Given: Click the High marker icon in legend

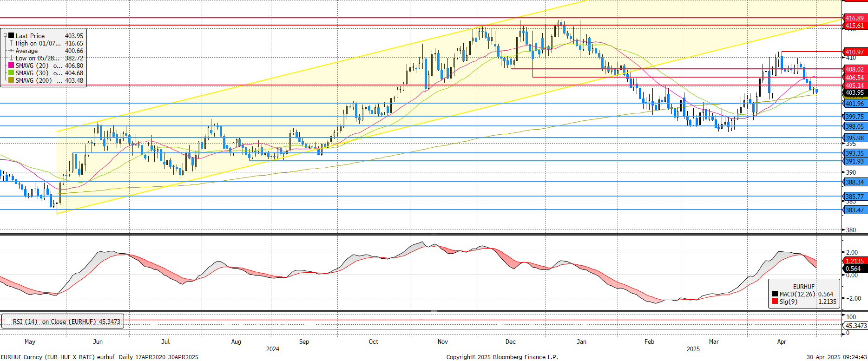Looking at the screenshot, I should (x=11, y=43).
